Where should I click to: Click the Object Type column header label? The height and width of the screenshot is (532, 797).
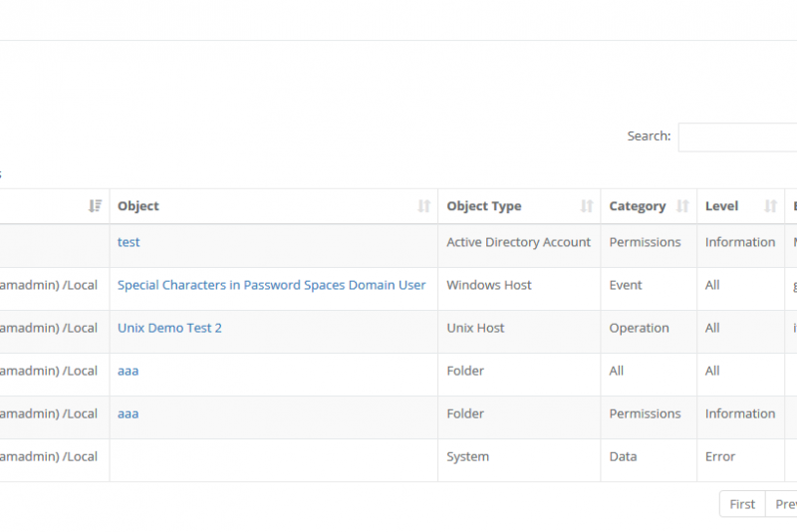(483, 206)
